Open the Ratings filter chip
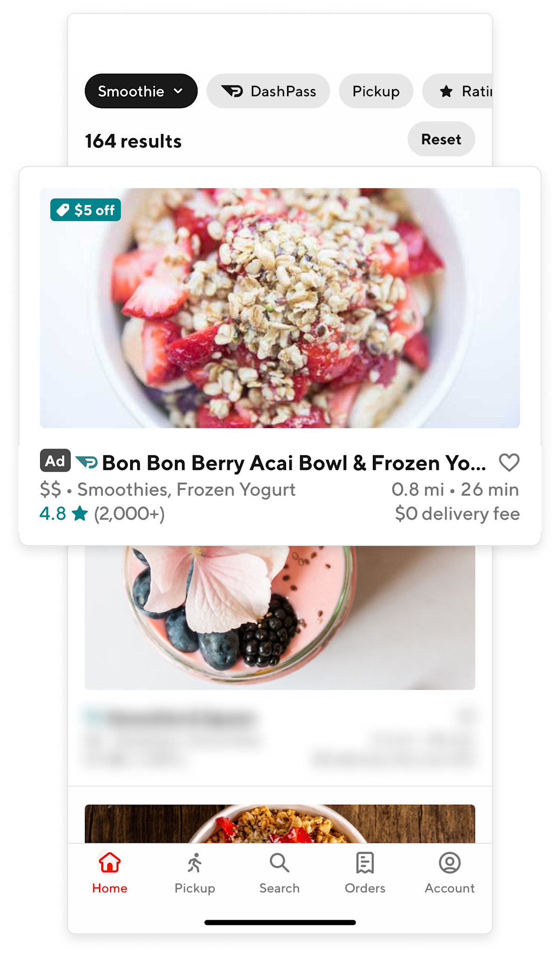560x958 pixels. tap(458, 91)
